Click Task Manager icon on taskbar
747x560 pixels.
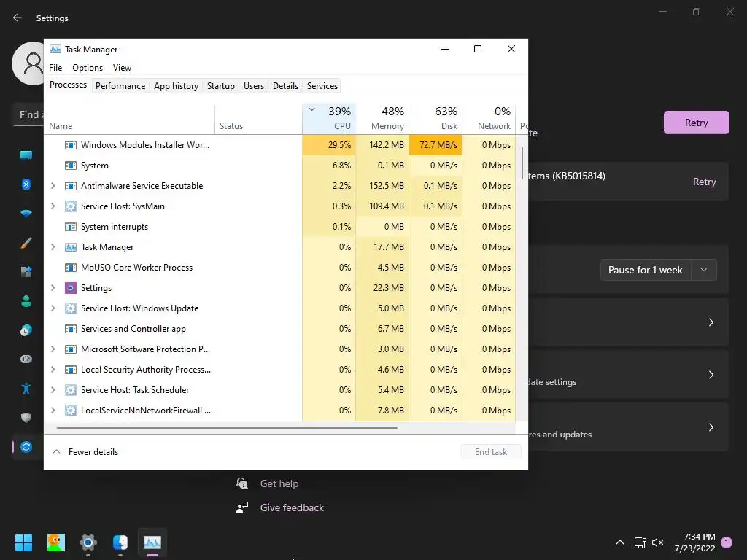coord(152,542)
